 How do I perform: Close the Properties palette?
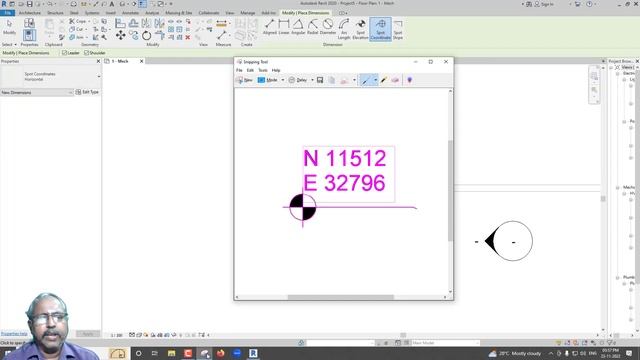coord(98,61)
